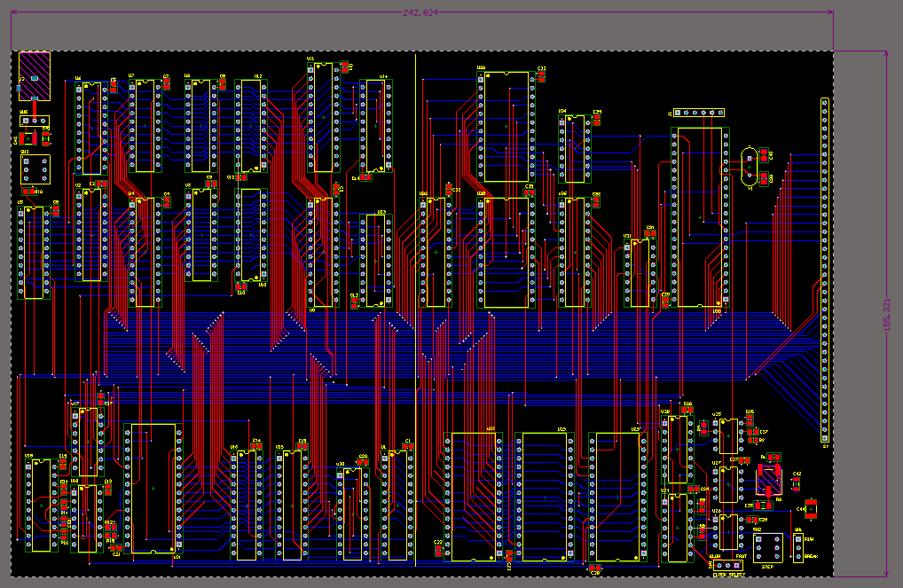
Task: Select the U11 chip footprint
Action: (x=323, y=117)
